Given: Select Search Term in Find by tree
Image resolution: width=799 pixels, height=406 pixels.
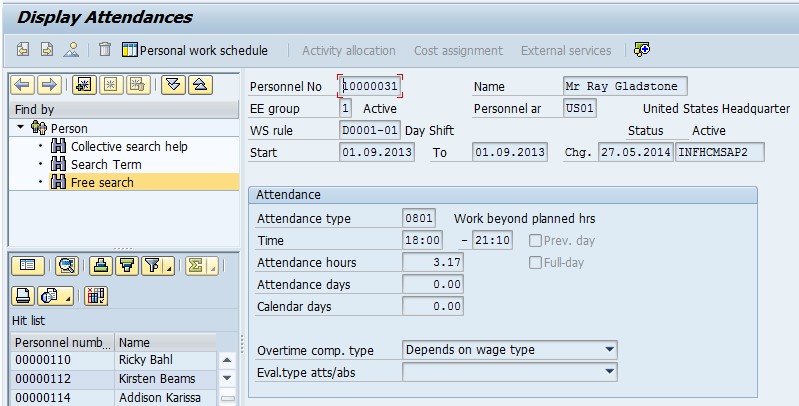Looking at the screenshot, I should tap(105, 165).
